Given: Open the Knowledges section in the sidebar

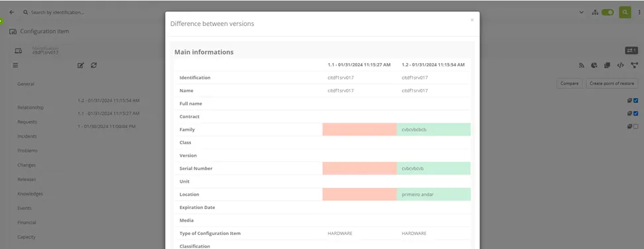Looking at the screenshot, I should click(30, 193).
